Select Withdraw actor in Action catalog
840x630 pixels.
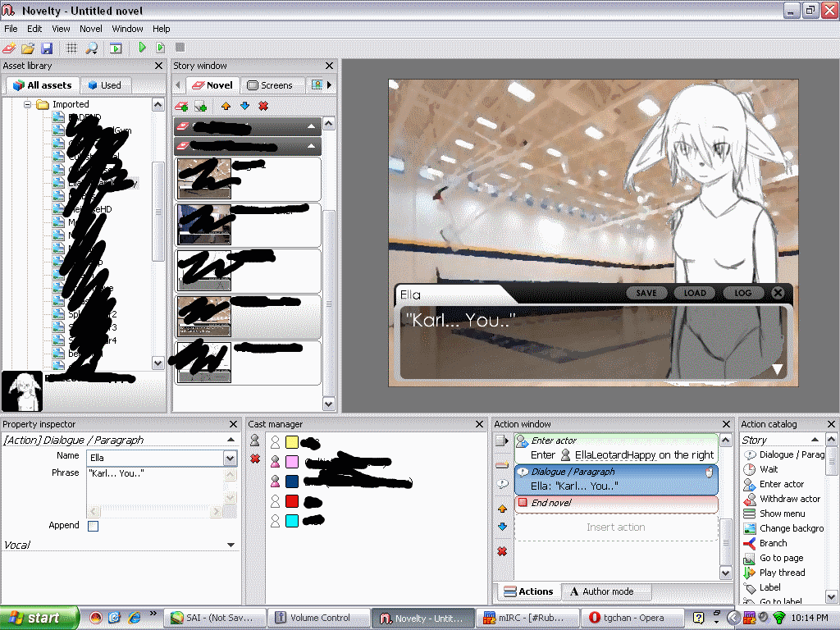pyautogui.click(x=789, y=499)
